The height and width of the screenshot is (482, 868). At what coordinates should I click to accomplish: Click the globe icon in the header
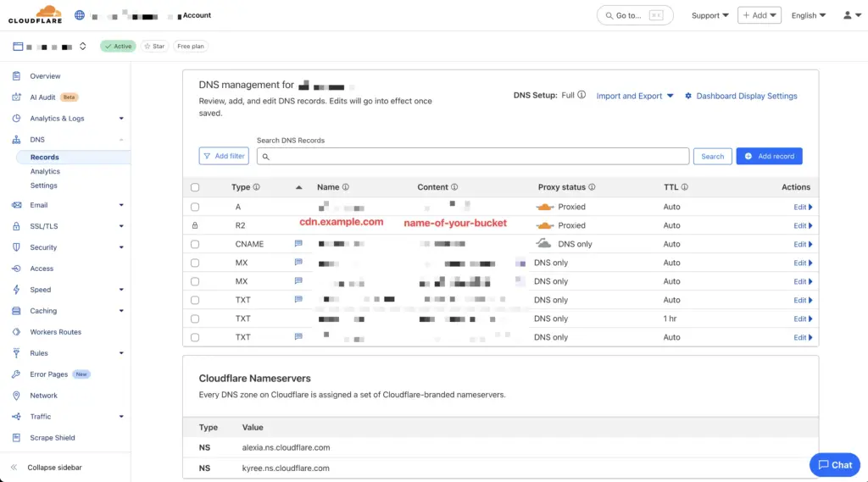[x=80, y=15]
